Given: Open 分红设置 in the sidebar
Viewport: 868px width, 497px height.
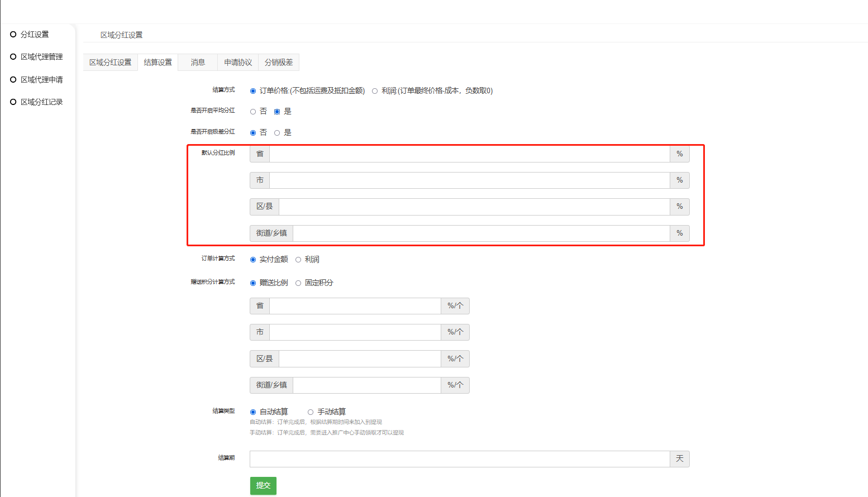Looking at the screenshot, I should 34,35.
